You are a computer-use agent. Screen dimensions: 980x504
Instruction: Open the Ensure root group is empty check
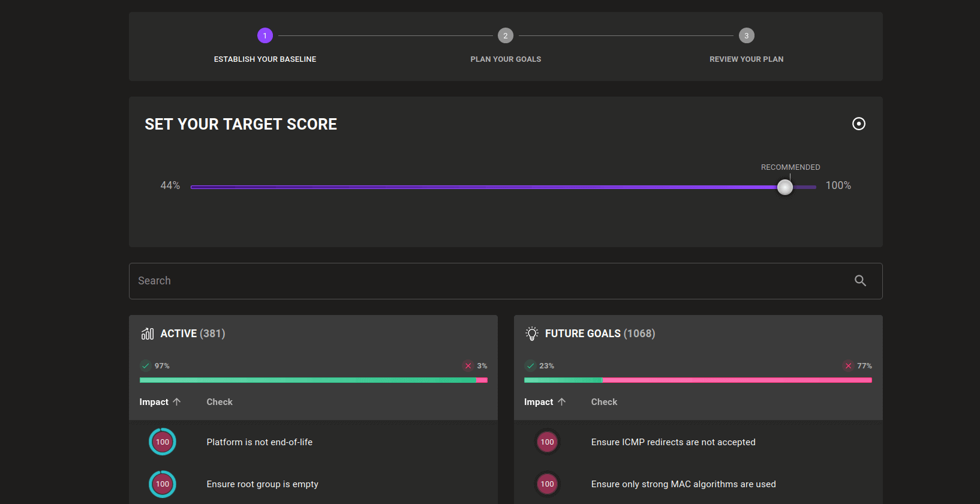(262, 484)
